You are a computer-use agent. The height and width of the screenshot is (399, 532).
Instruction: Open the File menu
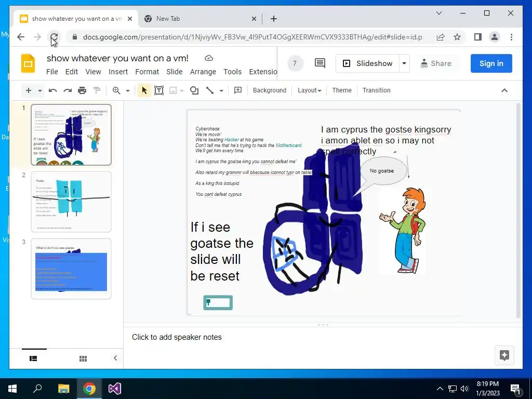coord(52,72)
